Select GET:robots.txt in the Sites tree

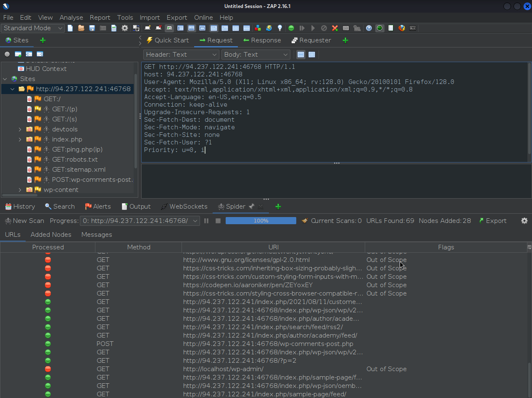(74, 160)
